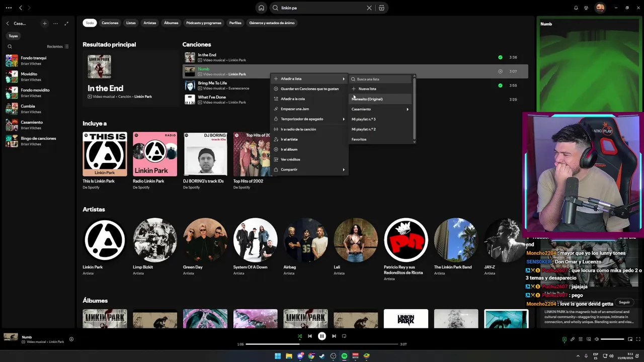Add to Meneaito (Original) playlist
644x362 pixels.
[380, 99]
